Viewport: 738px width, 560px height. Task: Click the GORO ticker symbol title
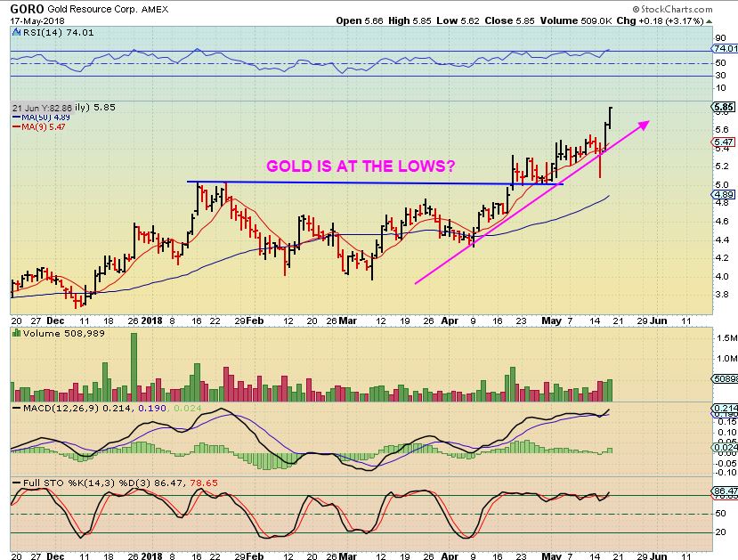28,9
